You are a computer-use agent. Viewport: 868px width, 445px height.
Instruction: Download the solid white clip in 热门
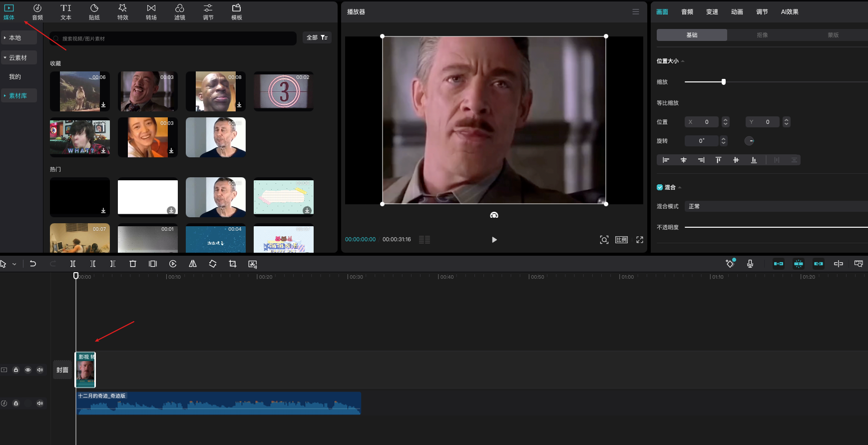coord(171,210)
